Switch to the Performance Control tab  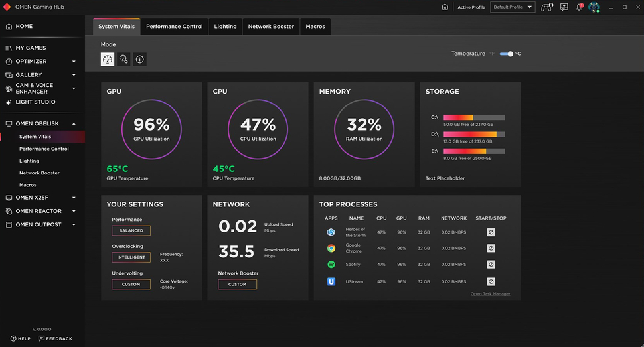coord(174,27)
